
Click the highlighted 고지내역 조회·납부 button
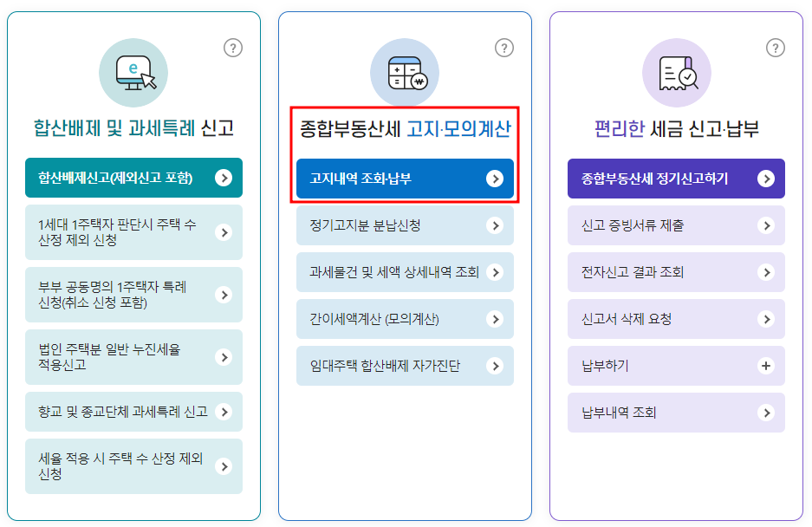405,179
